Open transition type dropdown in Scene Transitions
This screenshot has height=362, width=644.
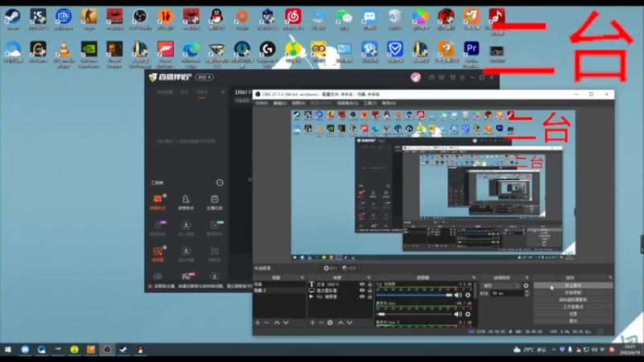[x=501, y=286]
